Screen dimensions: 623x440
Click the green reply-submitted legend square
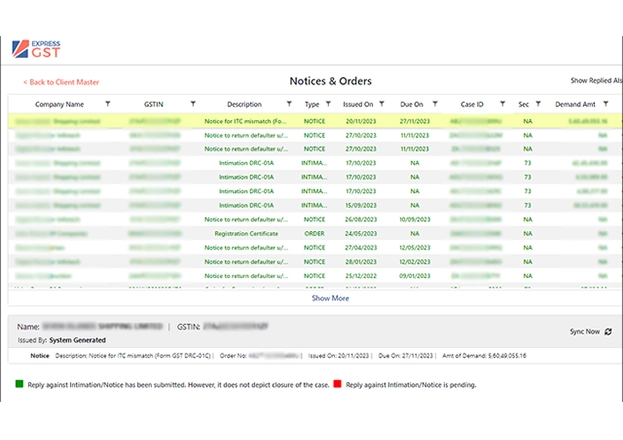(21, 381)
